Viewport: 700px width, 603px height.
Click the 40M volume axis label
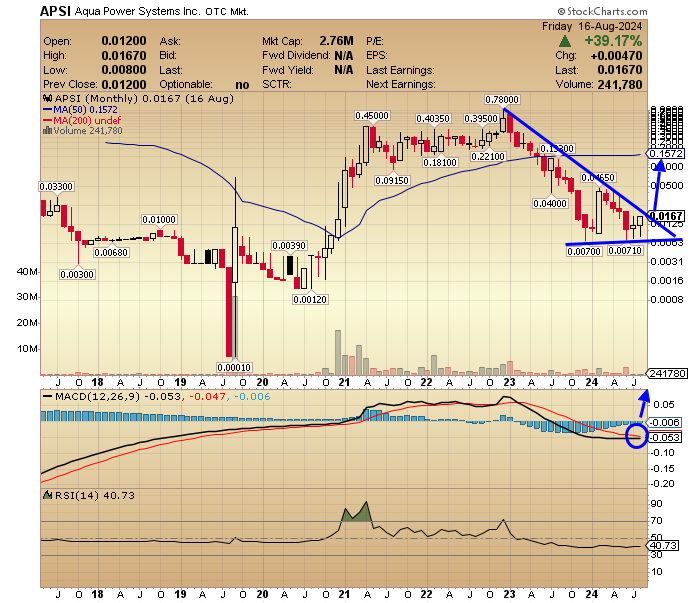[x=27, y=271]
